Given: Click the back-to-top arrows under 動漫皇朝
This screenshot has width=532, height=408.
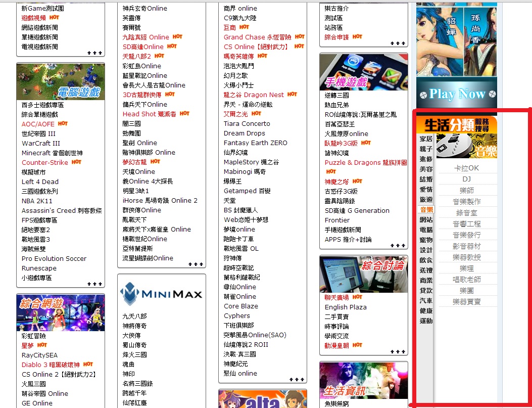Looking at the screenshot, I should [x=398, y=352].
